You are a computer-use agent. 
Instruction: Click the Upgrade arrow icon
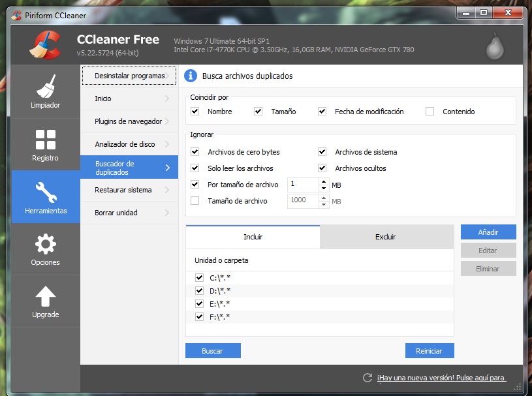tap(46, 297)
